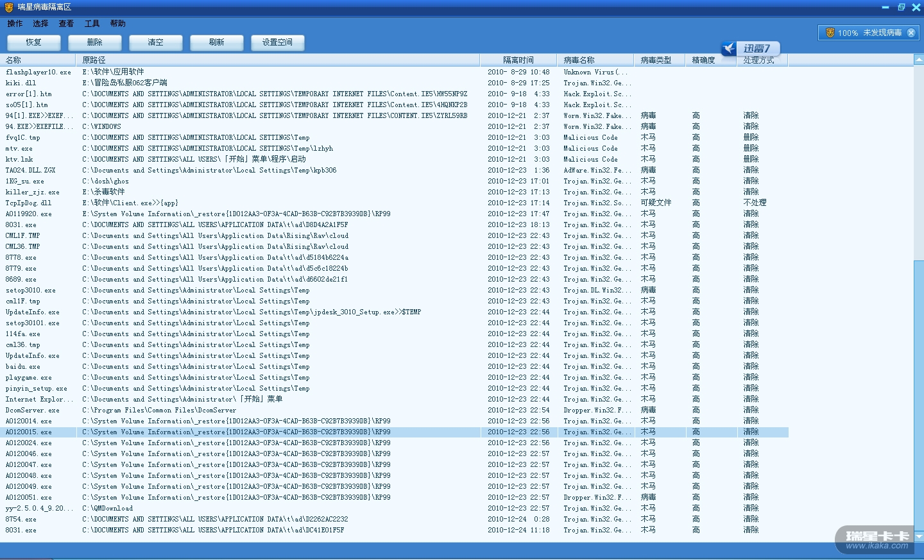Click the C:\QMDownload path cell
The width and height of the screenshot is (924, 560).
pyautogui.click(x=108, y=509)
